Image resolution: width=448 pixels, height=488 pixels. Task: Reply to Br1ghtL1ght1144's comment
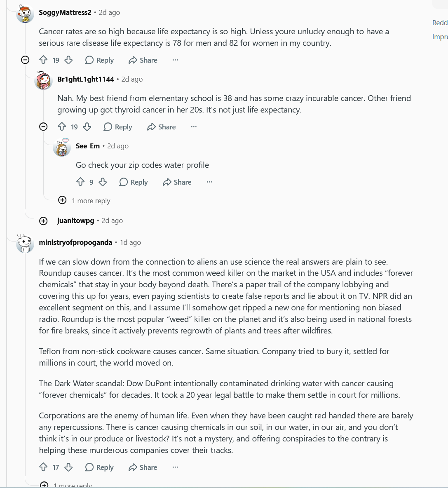pyautogui.click(x=117, y=127)
